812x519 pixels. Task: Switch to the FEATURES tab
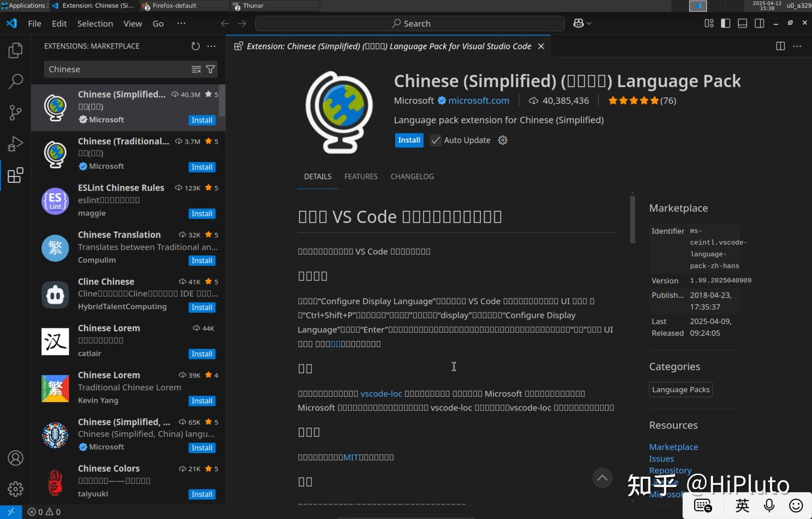[361, 177]
